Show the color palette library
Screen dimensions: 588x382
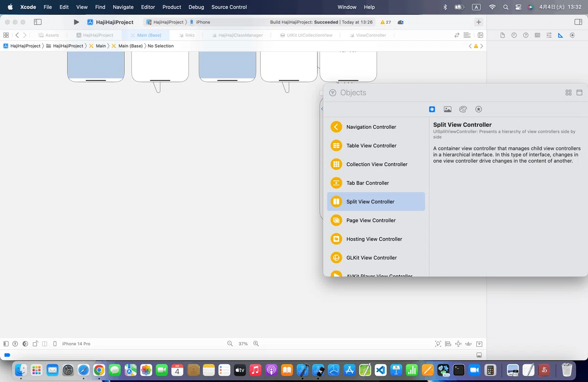[463, 109]
